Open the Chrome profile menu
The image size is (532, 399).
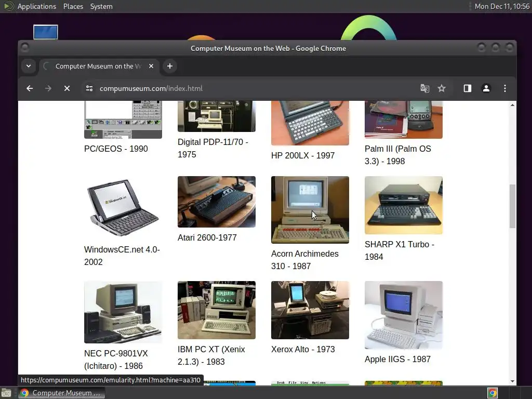(486, 88)
